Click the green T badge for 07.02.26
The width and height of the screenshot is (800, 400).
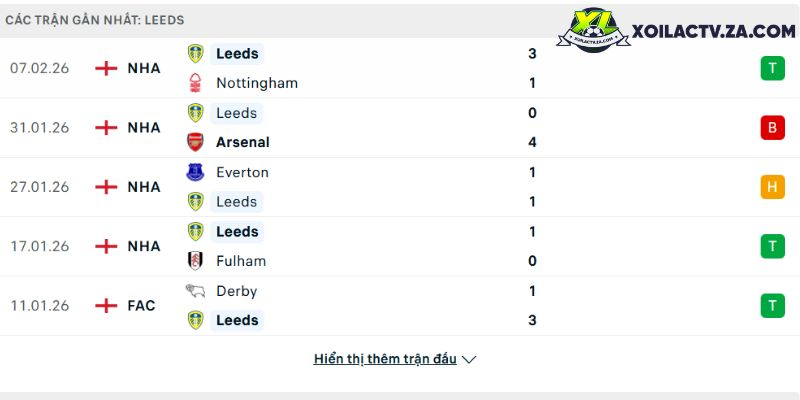pos(772,68)
